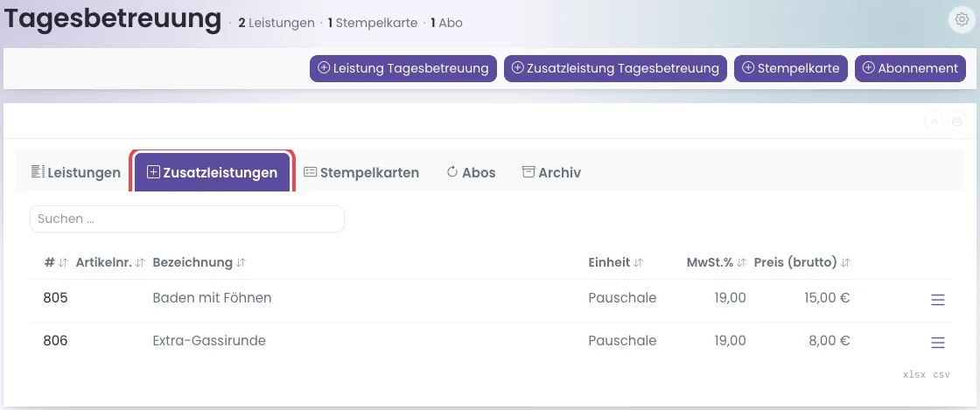This screenshot has width=980, height=410.
Task: Click the 1 Stempelkarte counter
Action: (373, 23)
